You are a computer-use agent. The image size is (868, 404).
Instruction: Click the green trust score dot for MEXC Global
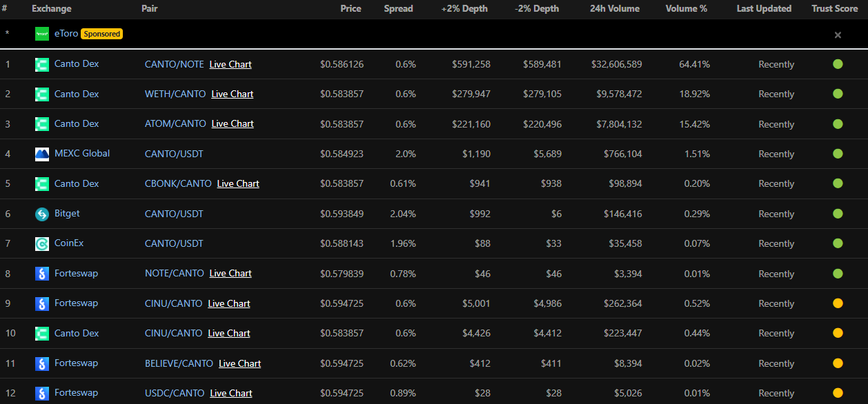[x=838, y=154]
